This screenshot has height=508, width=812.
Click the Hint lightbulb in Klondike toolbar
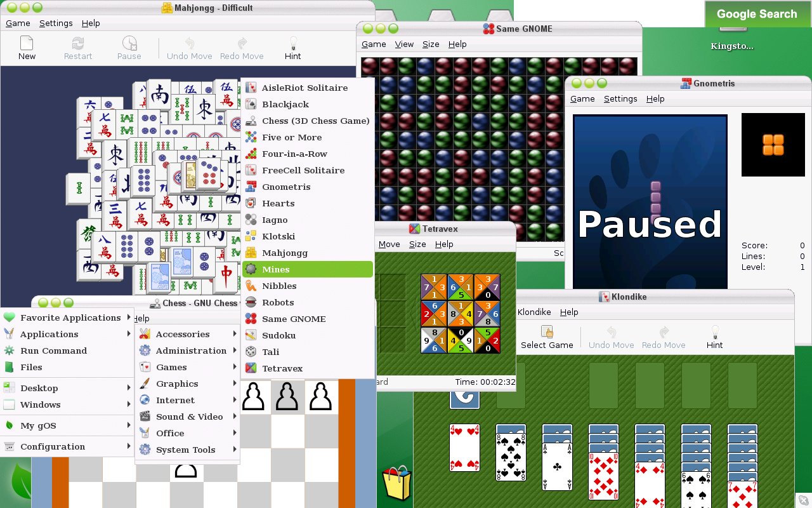pos(715,332)
